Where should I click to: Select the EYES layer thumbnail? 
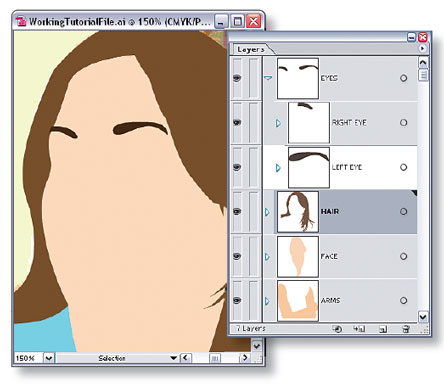tap(298, 78)
